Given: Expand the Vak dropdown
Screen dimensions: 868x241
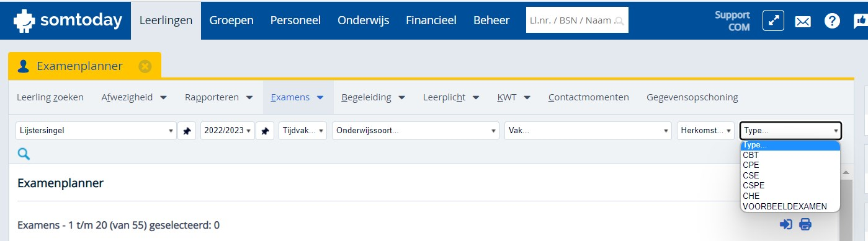Looking at the screenshot, I should tap(588, 131).
